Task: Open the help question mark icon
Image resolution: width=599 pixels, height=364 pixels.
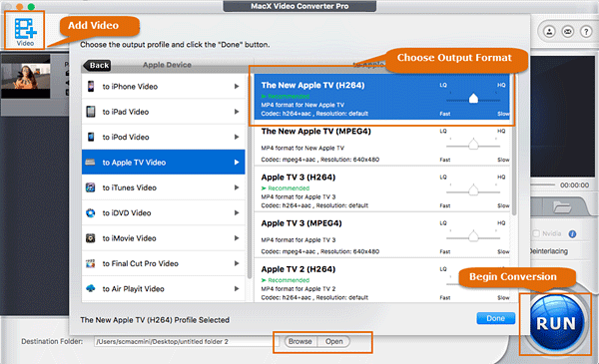Action: click(586, 32)
